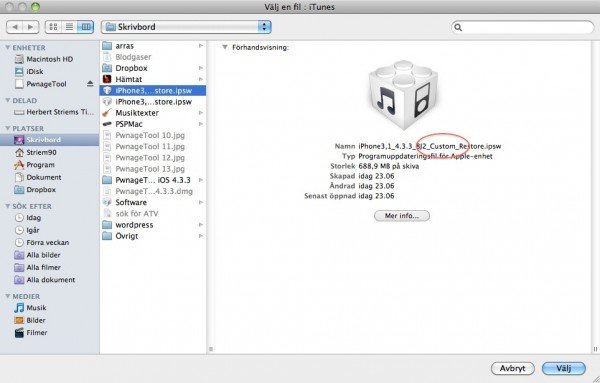Cancel with the Avbryt button
Viewport: 600px width, 383px height.
513,368
